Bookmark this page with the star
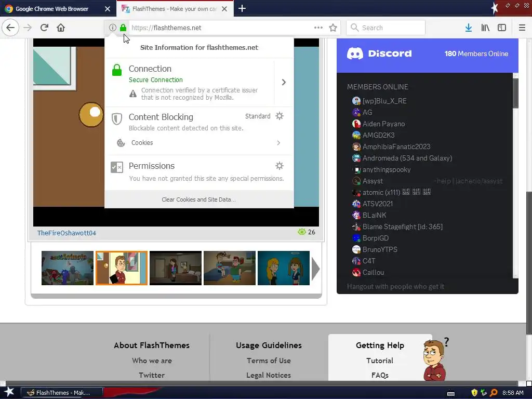This screenshot has height=399, width=532. pos(333,28)
